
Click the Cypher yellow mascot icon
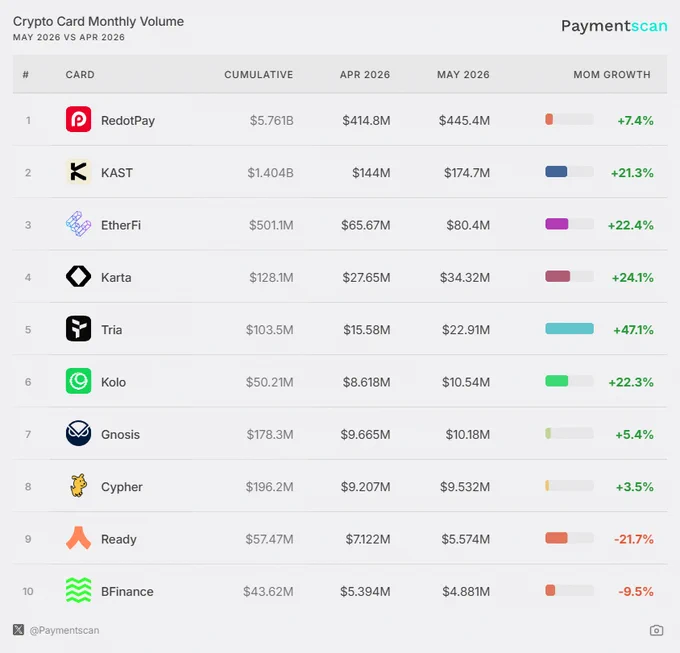point(78,486)
